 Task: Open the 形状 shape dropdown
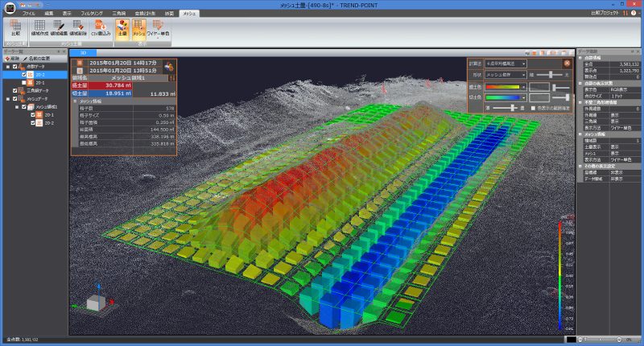click(x=506, y=75)
